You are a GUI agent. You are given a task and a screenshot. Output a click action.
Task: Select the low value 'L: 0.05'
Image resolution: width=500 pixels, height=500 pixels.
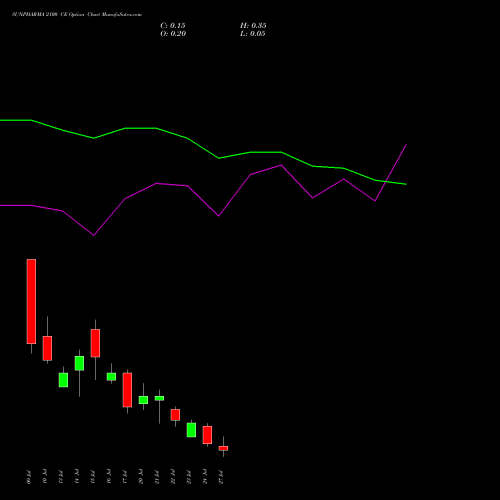click(253, 34)
